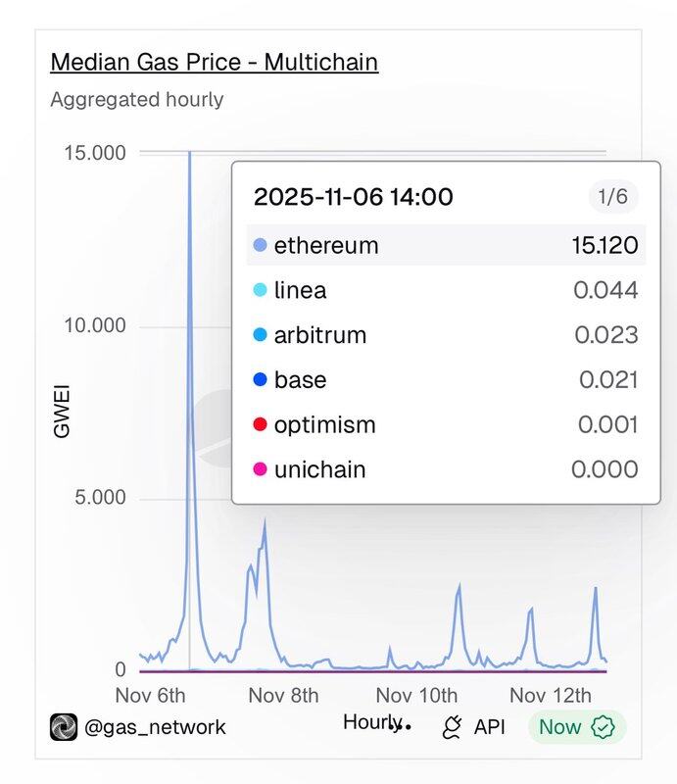Click the ethereum spike peak on Nov 6th
Image resolution: width=677 pixels, height=784 pixels.
click(189, 155)
